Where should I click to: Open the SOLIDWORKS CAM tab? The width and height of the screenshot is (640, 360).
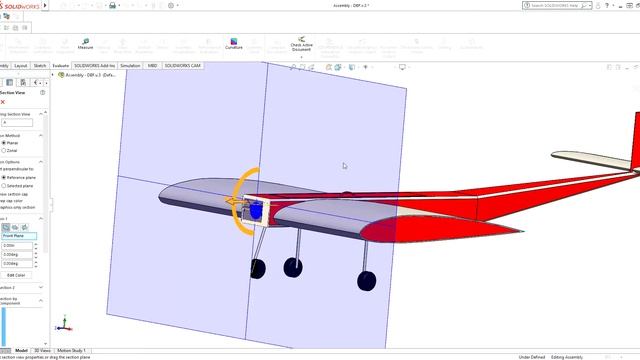182,66
